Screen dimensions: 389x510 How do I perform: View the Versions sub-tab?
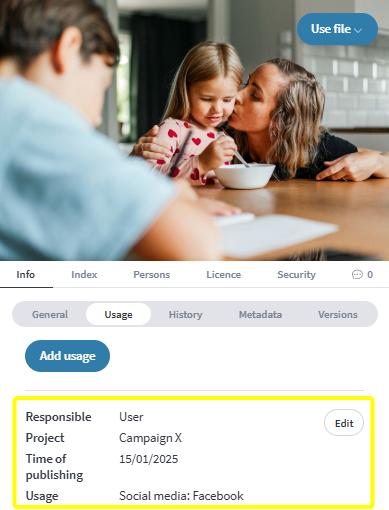tap(338, 314)
